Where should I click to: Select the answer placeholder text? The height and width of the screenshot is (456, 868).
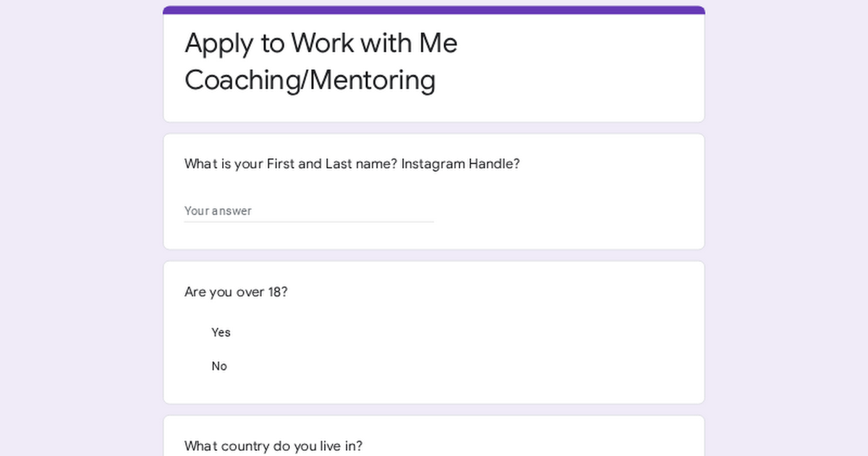tap(218, 211)
